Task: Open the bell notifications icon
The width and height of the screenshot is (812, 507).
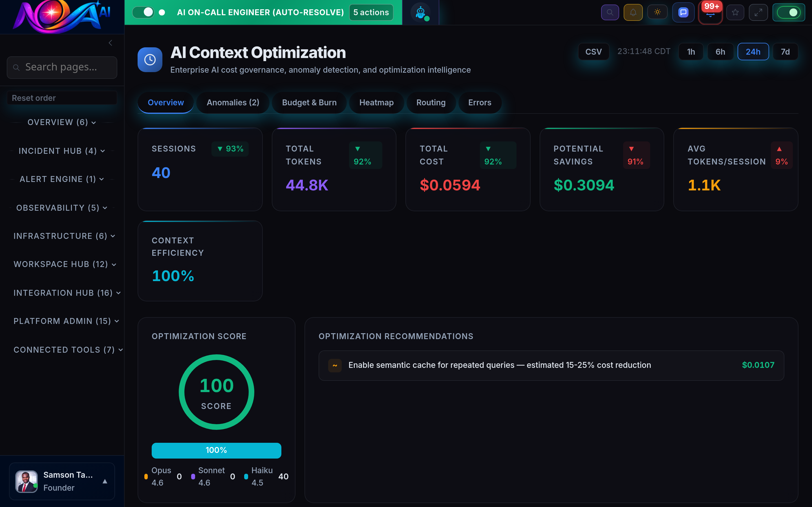Action: (x=633, y=12)
